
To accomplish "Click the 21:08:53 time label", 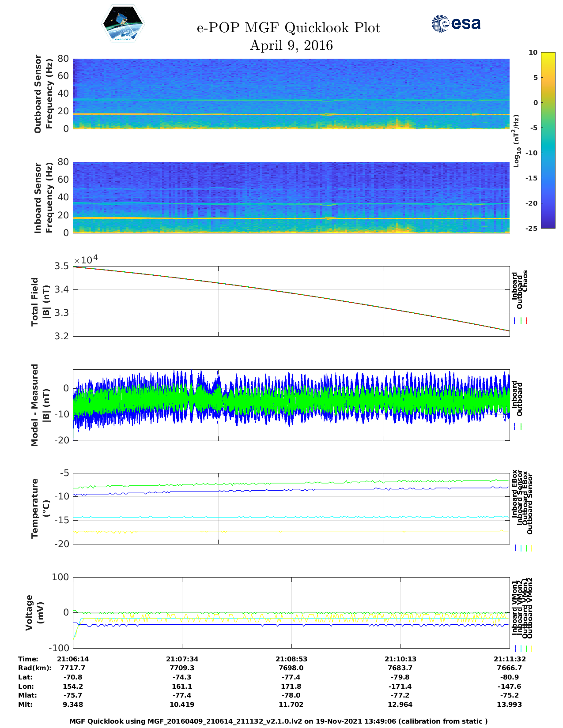I will [x=291, y=659].
